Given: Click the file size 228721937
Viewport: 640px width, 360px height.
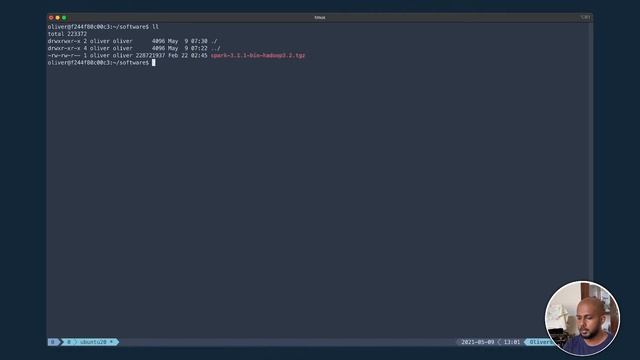Looking at the screenshot, I should 150,55.
